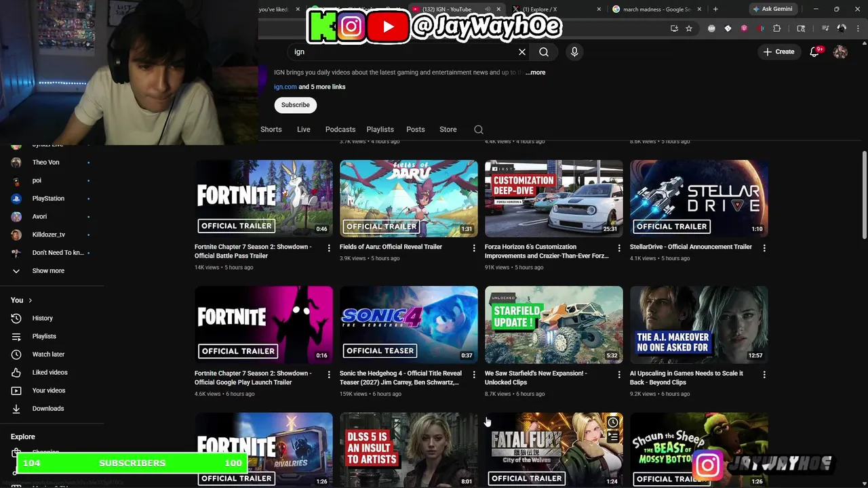Open AI Upscaling in Games video title
This screenshot has width=868, height=488.
pos(686,378)
